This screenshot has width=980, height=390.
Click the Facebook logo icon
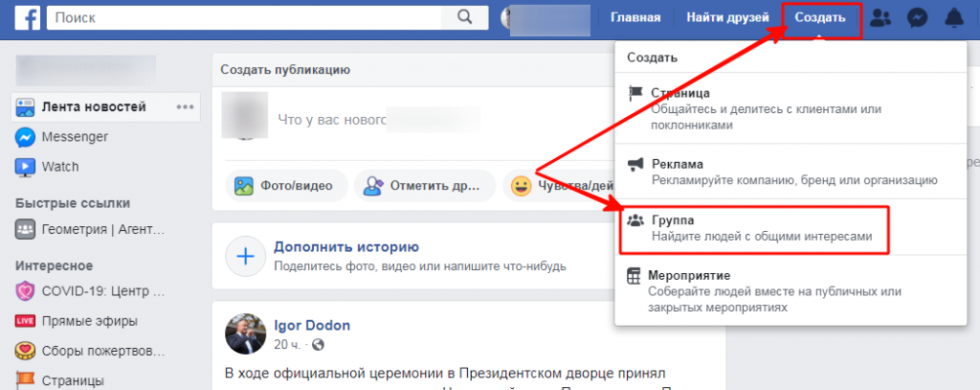pos(28,17)
